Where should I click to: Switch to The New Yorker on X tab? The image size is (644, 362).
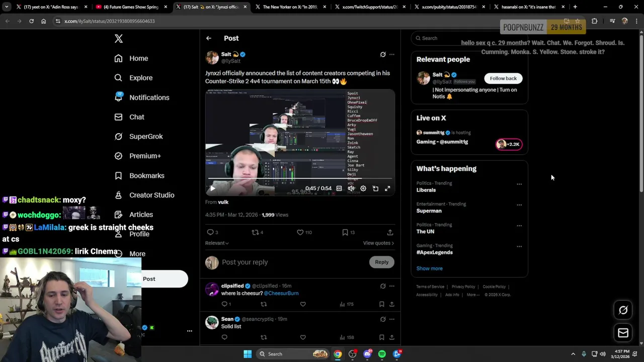291,7
